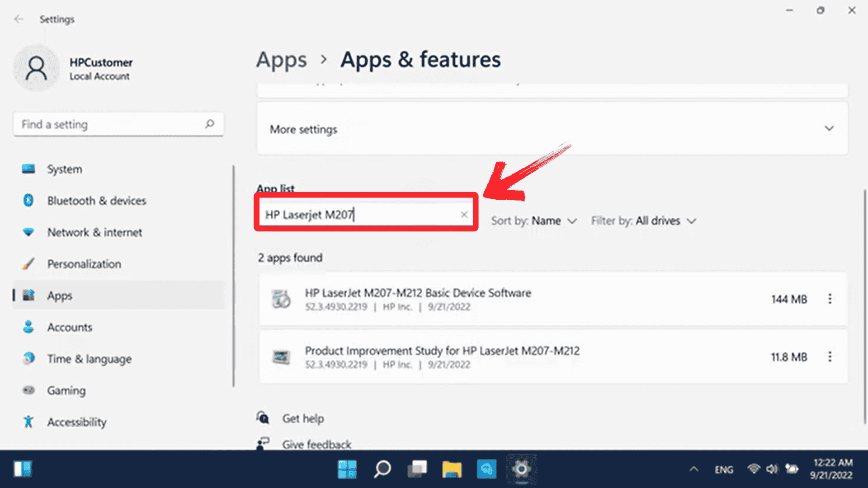Open Personalization settings page
Viewport: 868px width, 488px height.
[84, 264]
